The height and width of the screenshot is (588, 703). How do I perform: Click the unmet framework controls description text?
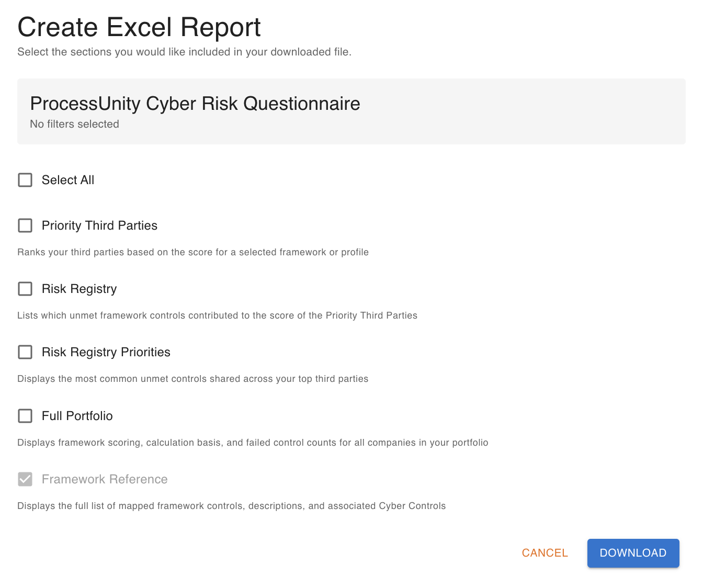point(217,315)
